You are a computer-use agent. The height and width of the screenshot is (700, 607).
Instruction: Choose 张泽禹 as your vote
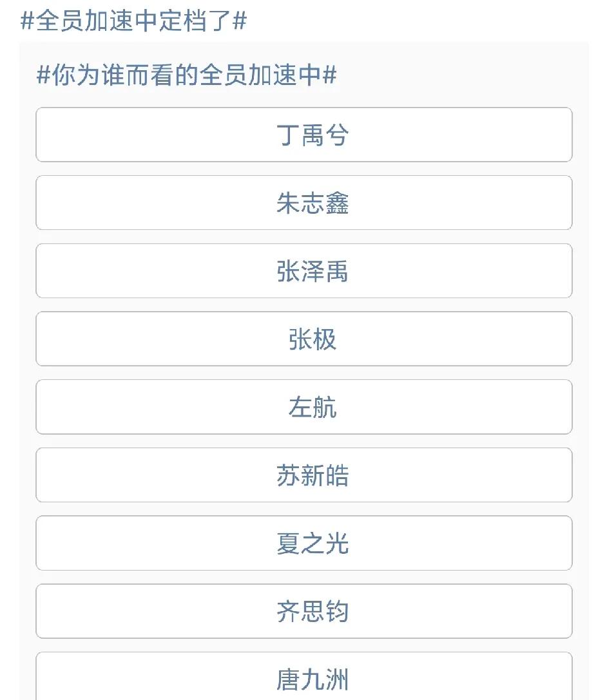pyautogui.click(x=303, y=270)
